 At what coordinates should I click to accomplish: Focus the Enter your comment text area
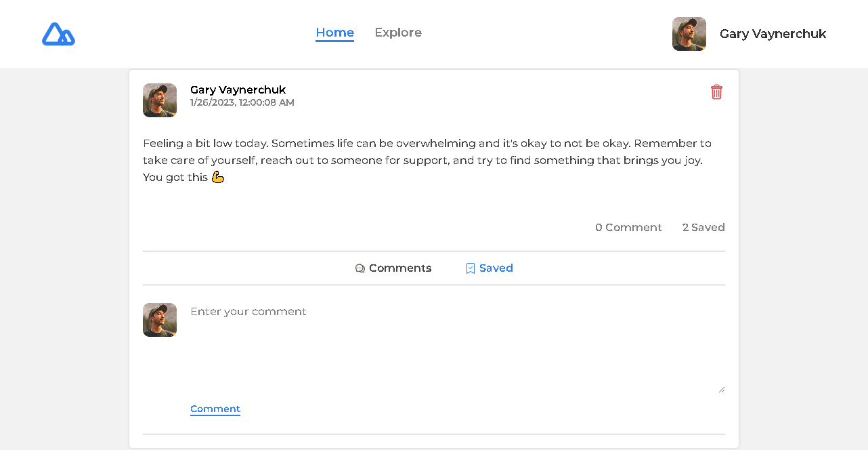[x=458, y=348]
